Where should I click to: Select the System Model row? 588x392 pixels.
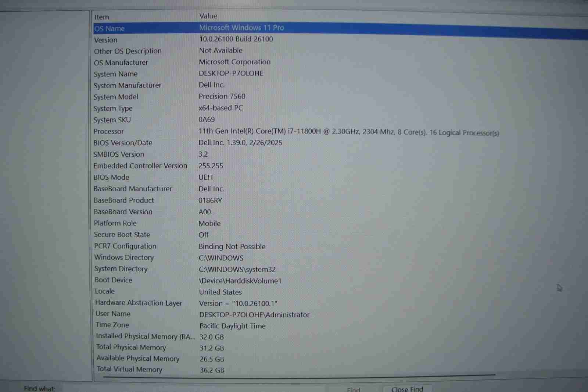click(116, 97)
